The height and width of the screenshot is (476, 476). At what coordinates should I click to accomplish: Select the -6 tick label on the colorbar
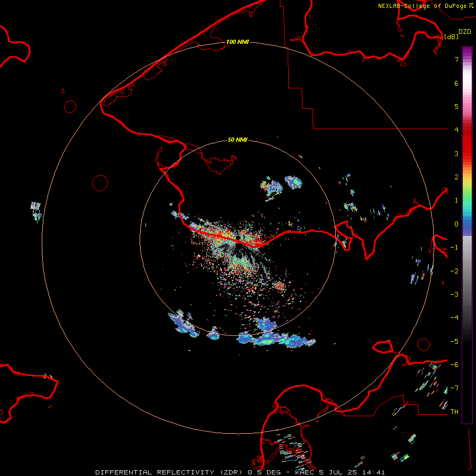454,365
